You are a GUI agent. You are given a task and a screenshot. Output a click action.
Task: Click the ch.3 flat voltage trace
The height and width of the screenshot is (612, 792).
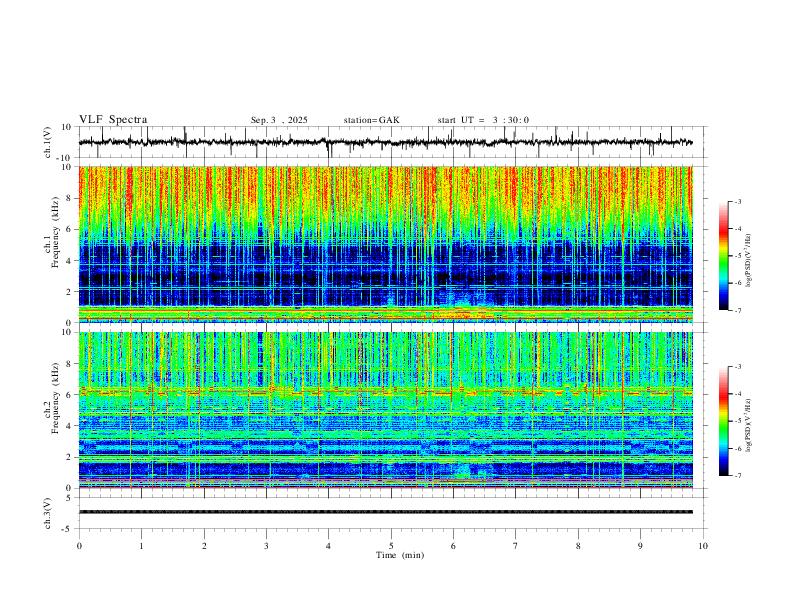[x=385, y=512]
